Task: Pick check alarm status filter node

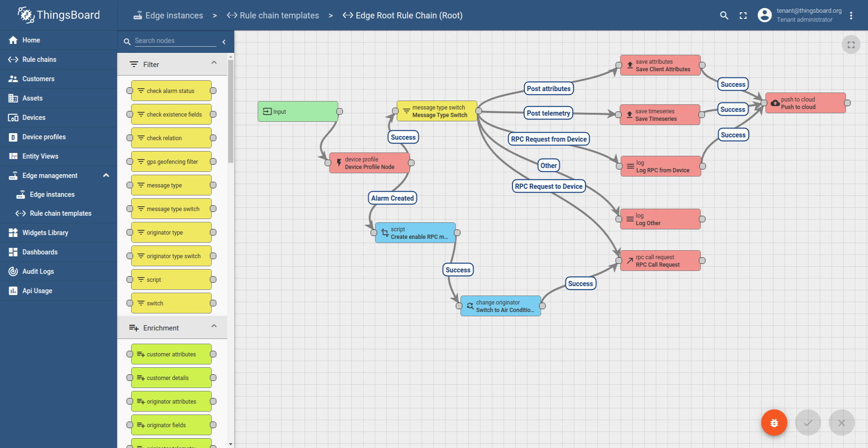Action: point(171,91)
